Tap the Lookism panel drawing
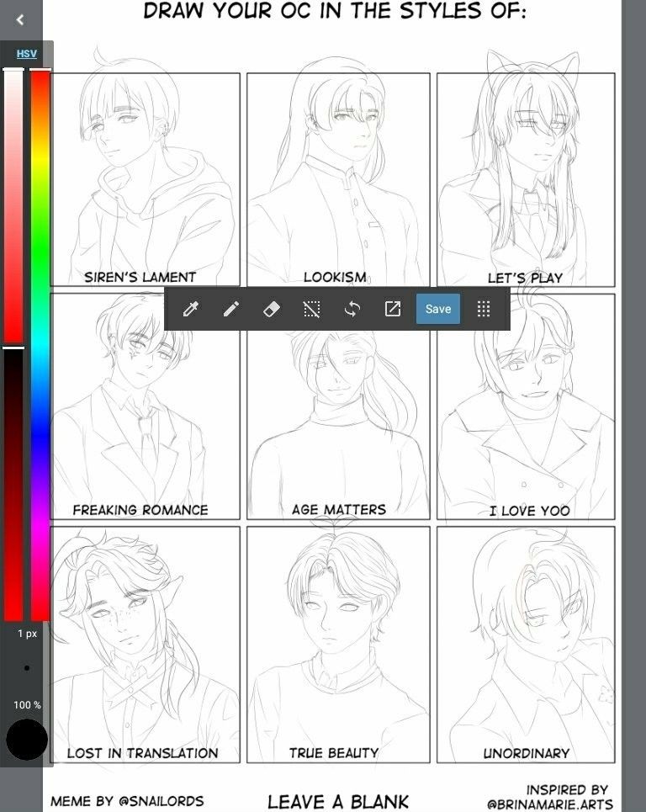This screenshot has width=646, height=812. pos(338,179)
